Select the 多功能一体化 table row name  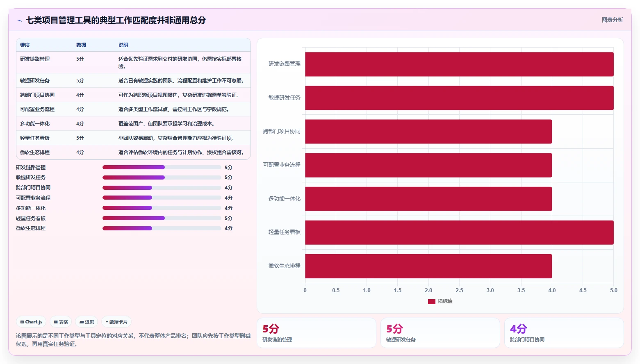[35, 124]
